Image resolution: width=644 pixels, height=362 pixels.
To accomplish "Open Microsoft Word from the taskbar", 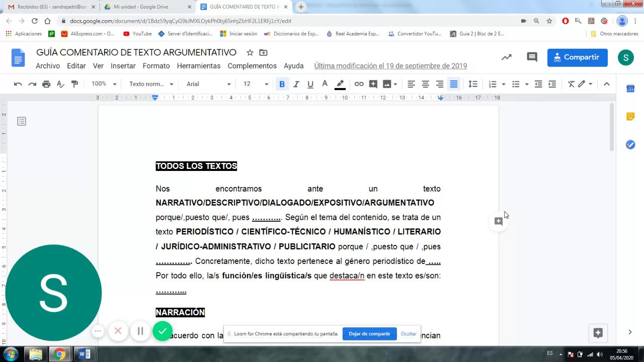I will [84, 354].
